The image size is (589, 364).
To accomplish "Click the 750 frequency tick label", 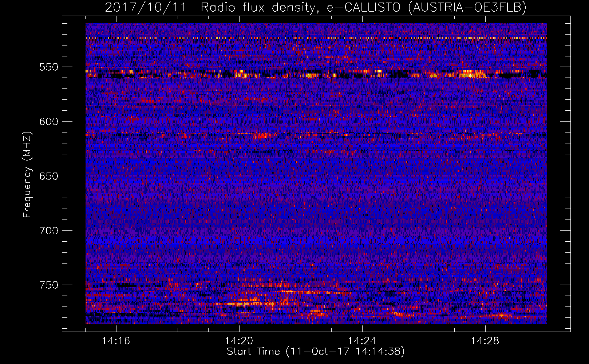I will coord(49,285).
